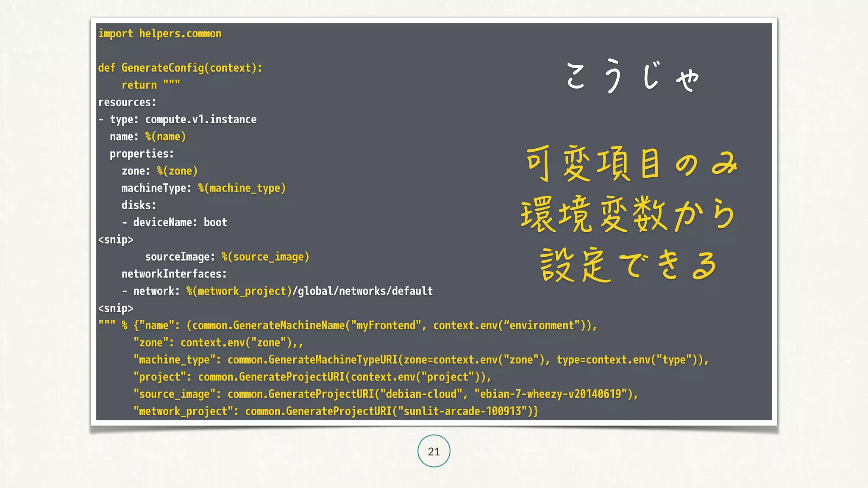This screenshot has height=488, width=868.
Task: Click the '設定できる' yellow text
Action: [629, 265]
